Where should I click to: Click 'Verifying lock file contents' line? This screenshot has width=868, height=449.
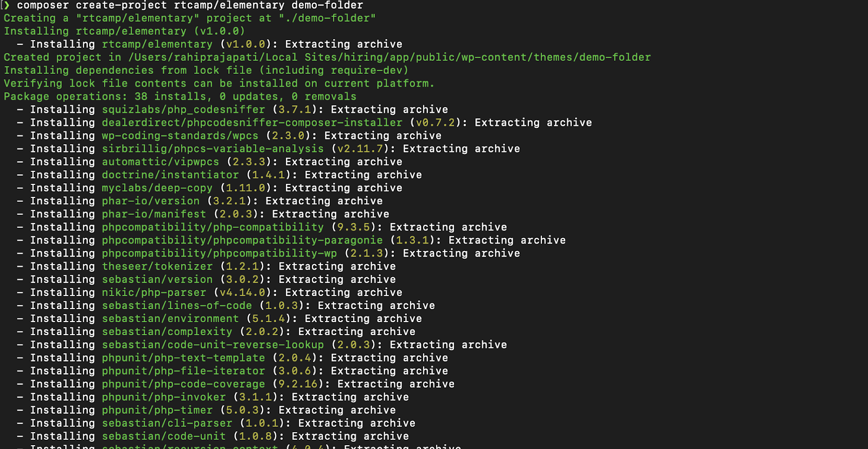click(x=219, y=83)
